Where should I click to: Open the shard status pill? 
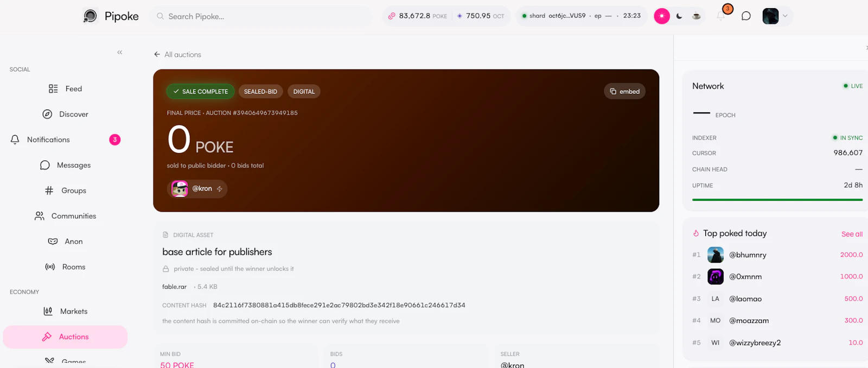[x=581, y=16]
